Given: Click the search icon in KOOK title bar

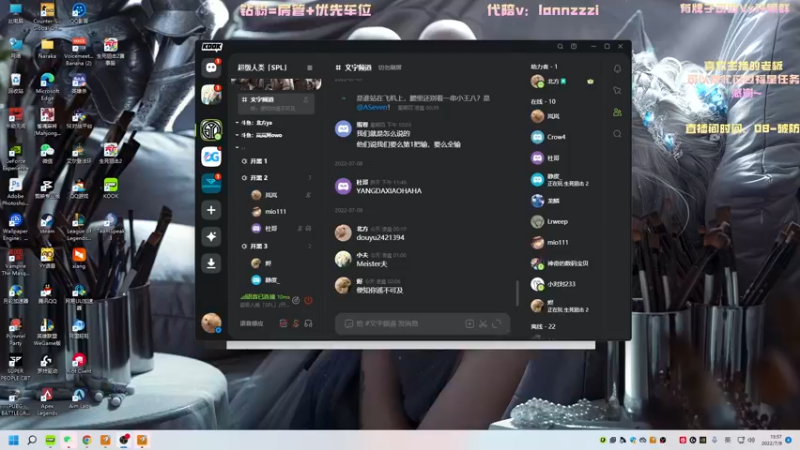Looking at the screenshot, I should point(560,46).
